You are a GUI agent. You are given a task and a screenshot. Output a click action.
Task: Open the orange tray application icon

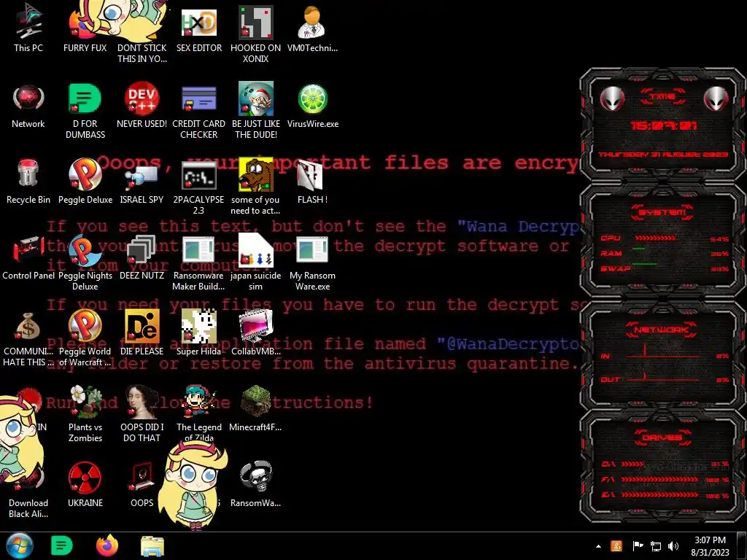(616, 545)
